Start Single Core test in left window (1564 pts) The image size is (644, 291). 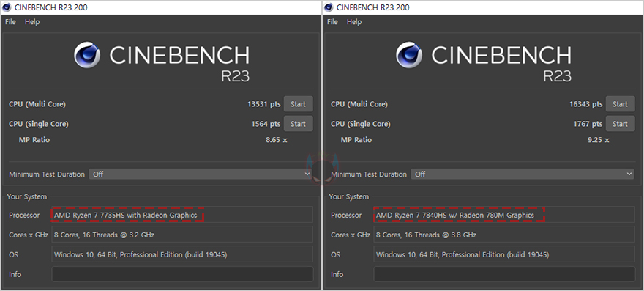pos(298,124)
